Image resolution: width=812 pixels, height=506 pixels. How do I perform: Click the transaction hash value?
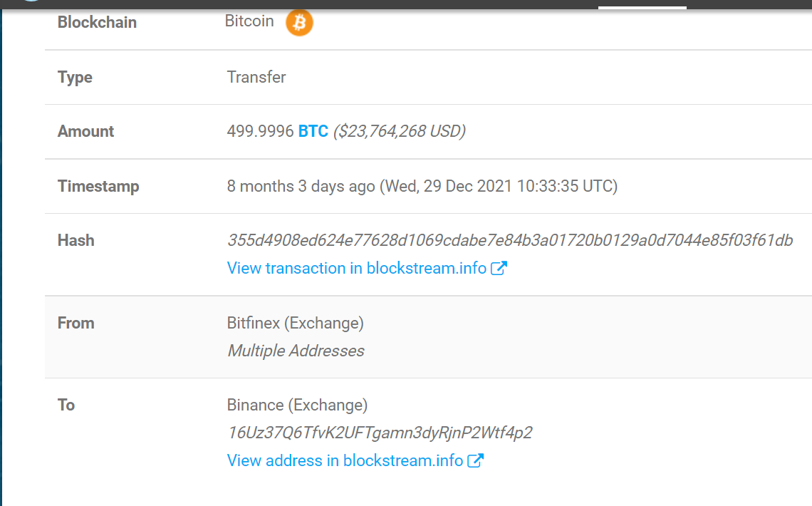[x=509, y=241]
